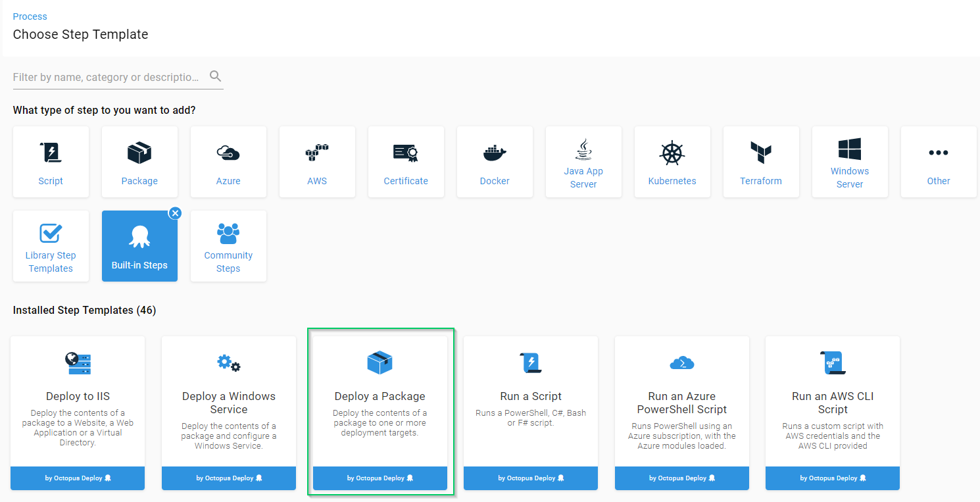Choose the Docker whale category tile
The height and width of the screenshot is (502, 980).
coord(495,162)
